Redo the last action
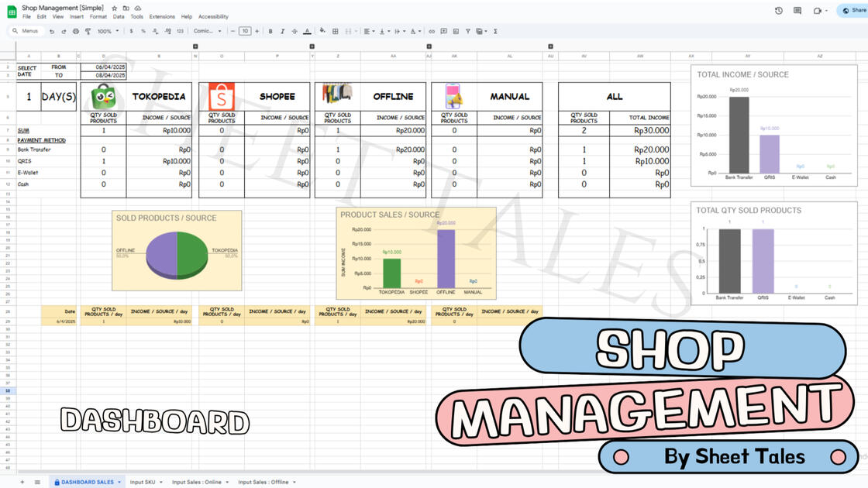The width and height of the screenshot is (868, 488). click(x=64, y=32)
